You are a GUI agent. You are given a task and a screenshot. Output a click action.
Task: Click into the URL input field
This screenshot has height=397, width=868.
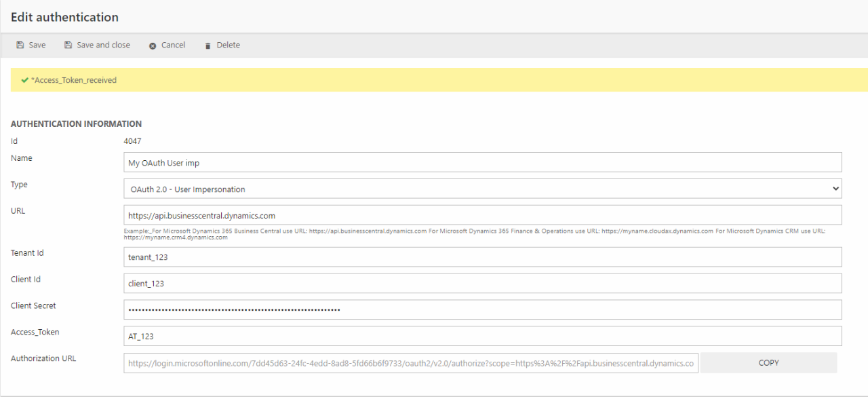(482, 215)
